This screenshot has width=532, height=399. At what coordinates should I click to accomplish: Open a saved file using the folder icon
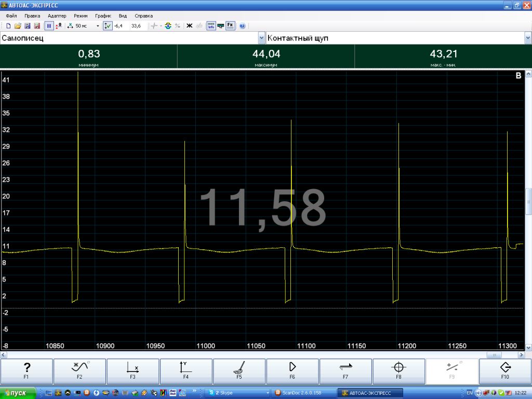coord(18,26)
